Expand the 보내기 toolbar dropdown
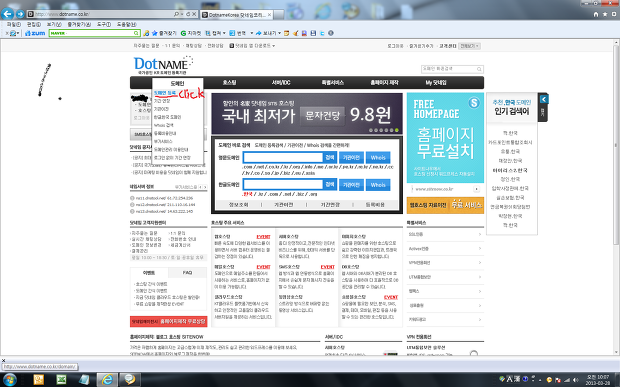This screenshot has height=387, width=620. click(280, 33)
